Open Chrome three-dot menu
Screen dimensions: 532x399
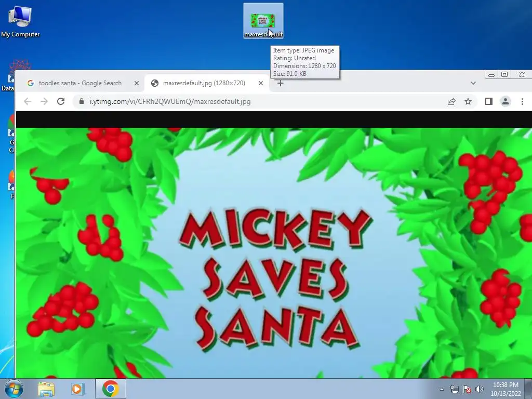522,101
